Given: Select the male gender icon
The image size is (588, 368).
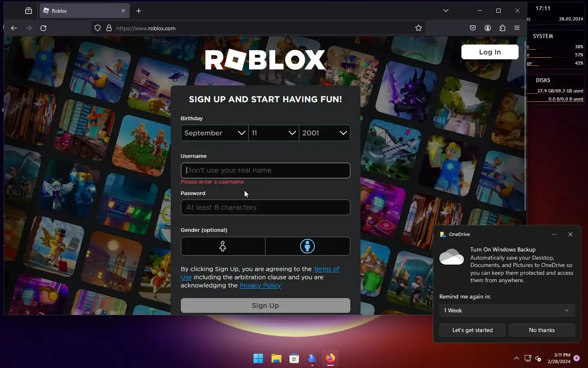Looking at the screenshot, I should (x=307, y=246).
